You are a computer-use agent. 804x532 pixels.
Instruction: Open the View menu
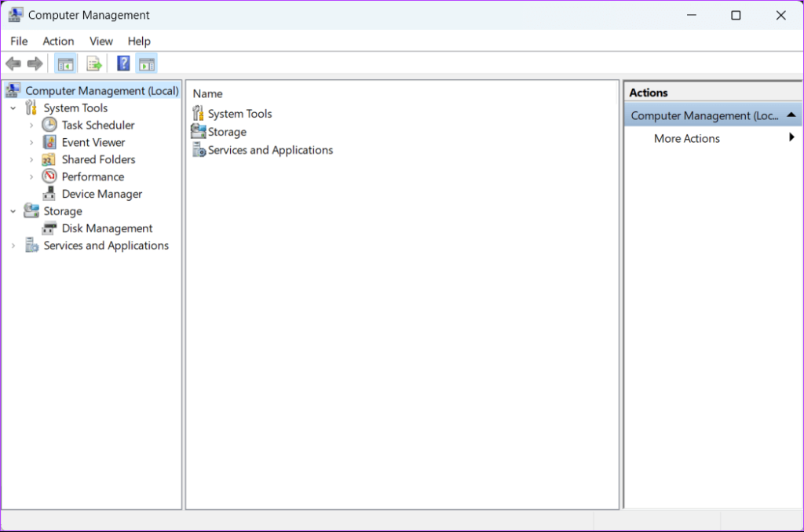[x=100, y=41]
